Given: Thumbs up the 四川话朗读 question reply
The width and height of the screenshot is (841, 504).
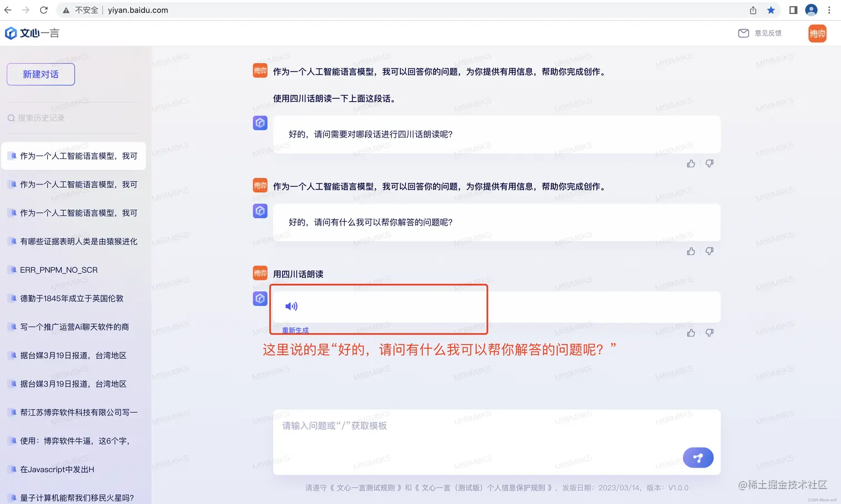Looking at the screenshot, I should [691, 163].
